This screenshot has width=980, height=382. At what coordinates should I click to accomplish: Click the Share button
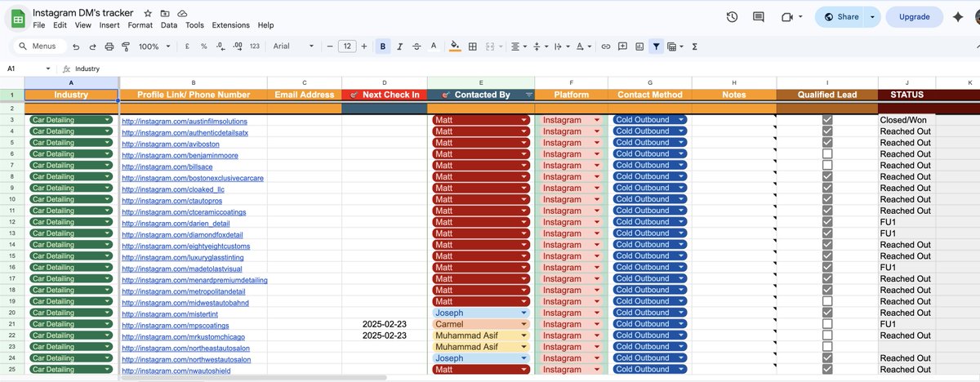coord(841,16)
